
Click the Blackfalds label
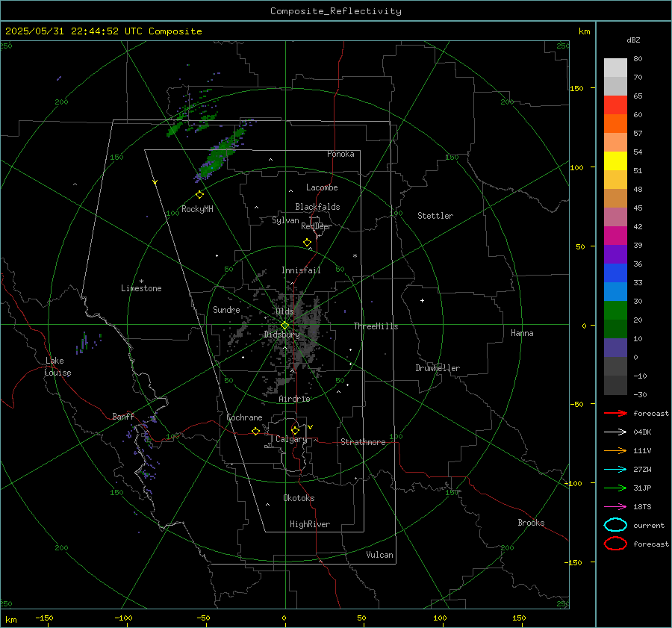pos(317,207)
